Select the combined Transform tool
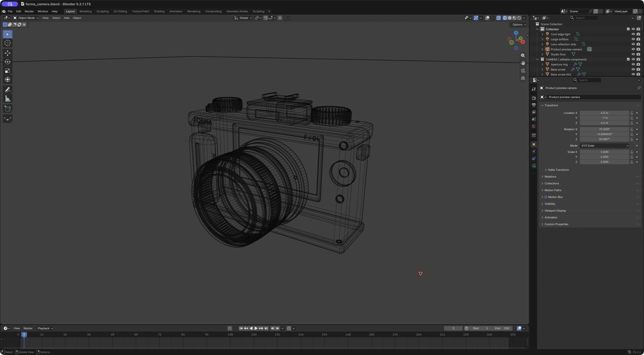This screenshot has width=644, height=355. [7, 80]
